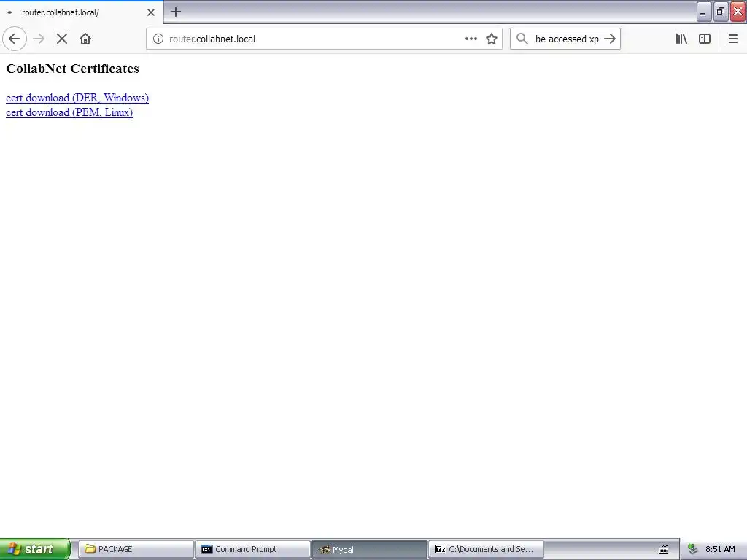Switch to 7-Zip C:\Documents window

coord(486,550)
